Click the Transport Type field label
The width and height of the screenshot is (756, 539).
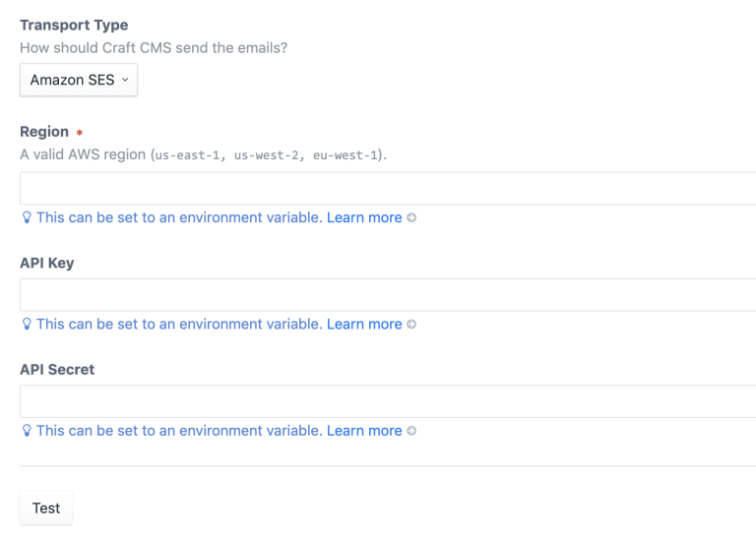[x=74, y=25]
